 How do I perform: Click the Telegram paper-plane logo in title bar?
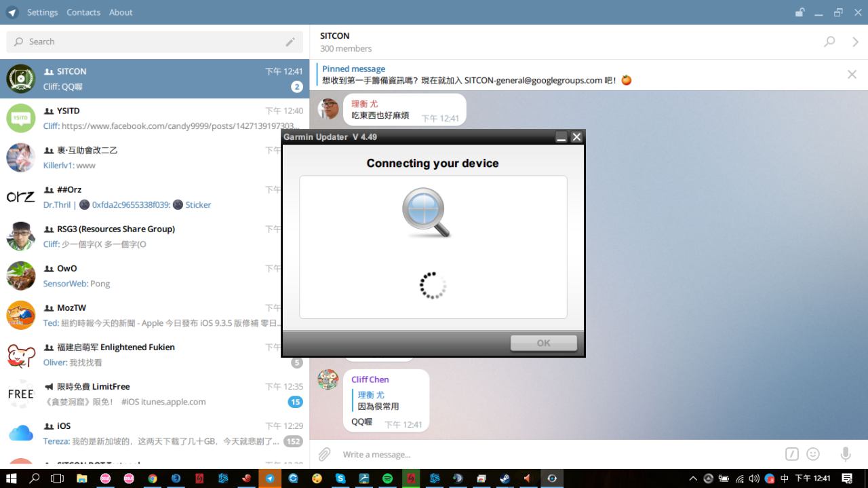tap(12, 12)
